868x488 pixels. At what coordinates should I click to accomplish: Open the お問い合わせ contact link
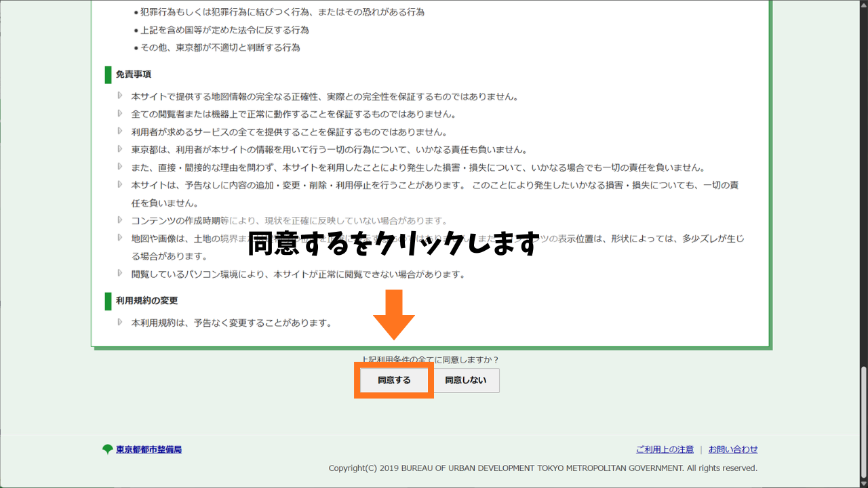tap(732, 449)
